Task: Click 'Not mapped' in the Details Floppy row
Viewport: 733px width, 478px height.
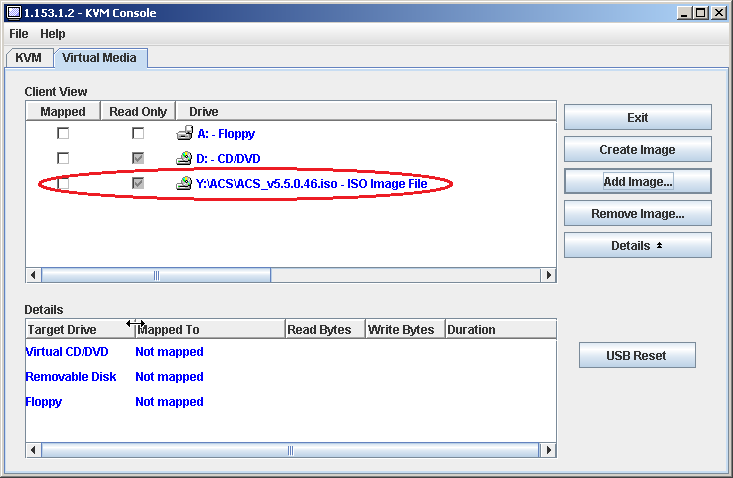Action: (x=169, y=402)
